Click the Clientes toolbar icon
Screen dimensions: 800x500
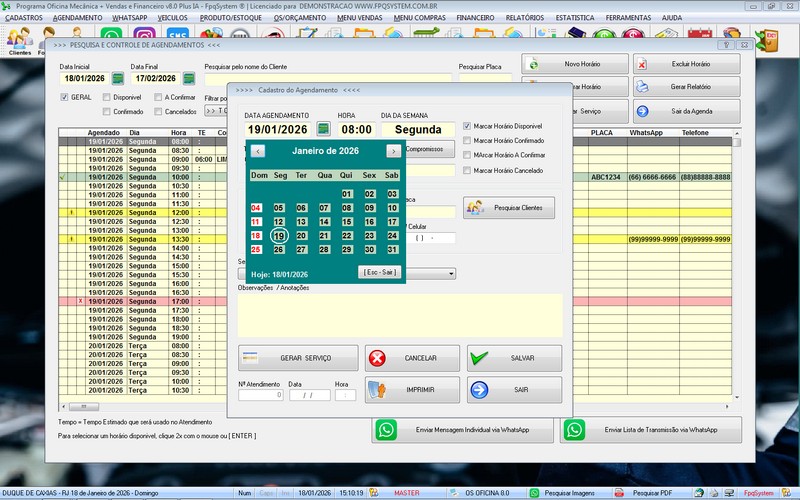click(19, 40)
